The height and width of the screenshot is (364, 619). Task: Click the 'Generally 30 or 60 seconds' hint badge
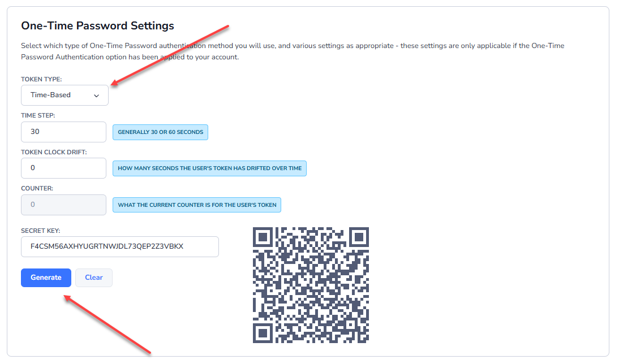(x=160, y=132)
